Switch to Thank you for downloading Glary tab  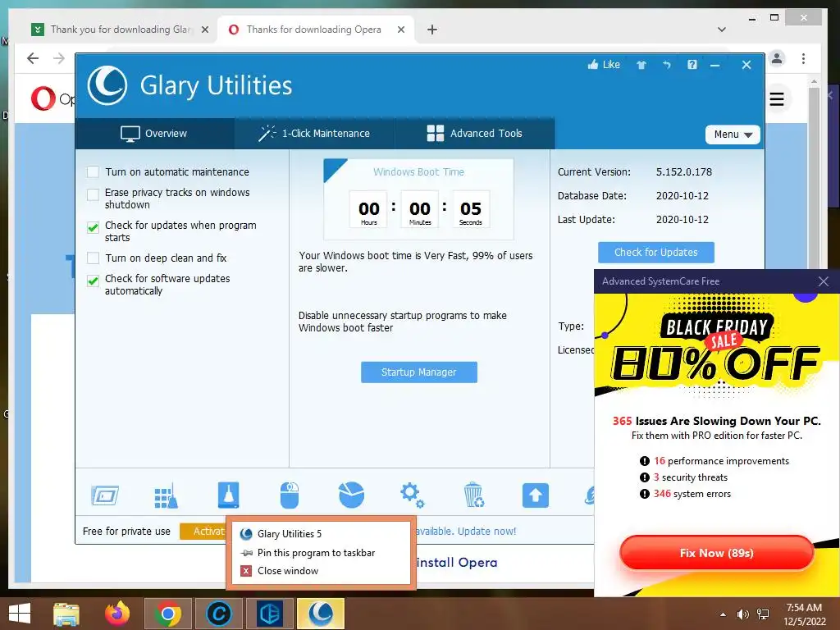(x=120, y=30)
